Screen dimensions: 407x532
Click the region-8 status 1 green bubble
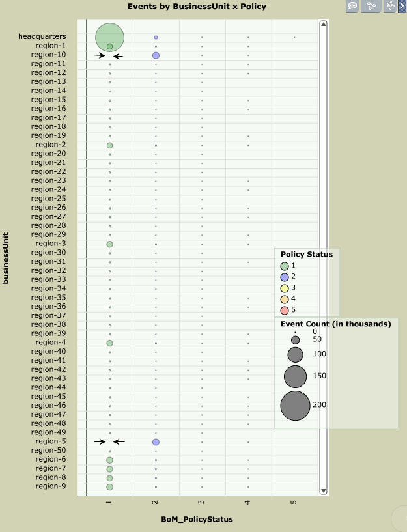(x=109, y=478)
